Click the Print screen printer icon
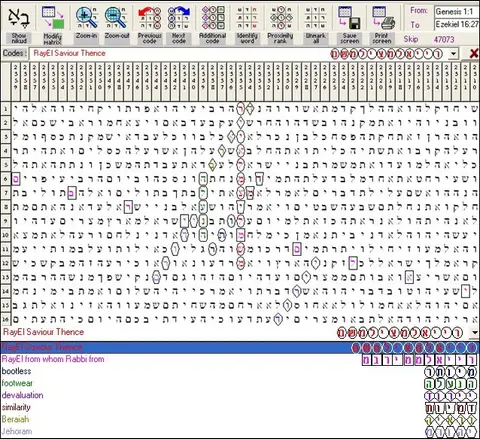Screen dimensions: 480x439 click(384, 17)
